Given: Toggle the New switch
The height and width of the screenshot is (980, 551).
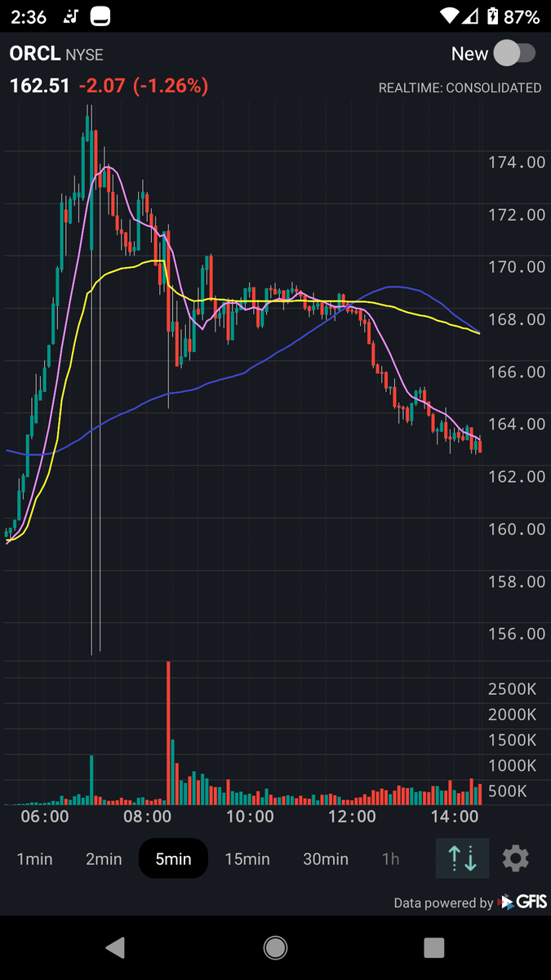Looking at the screenshot, I should pyautogui.click(x=515, y=54).
